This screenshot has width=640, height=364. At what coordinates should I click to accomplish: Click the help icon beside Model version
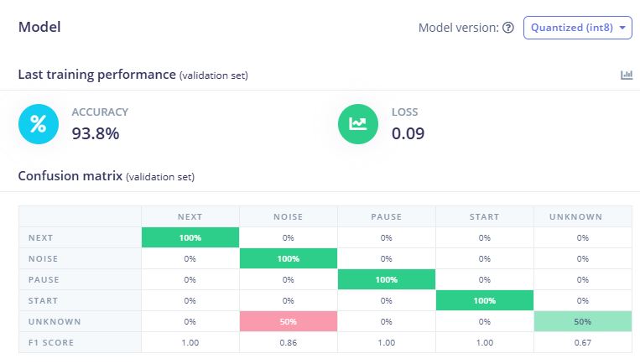pyautogui.click(x=507, y=28)
